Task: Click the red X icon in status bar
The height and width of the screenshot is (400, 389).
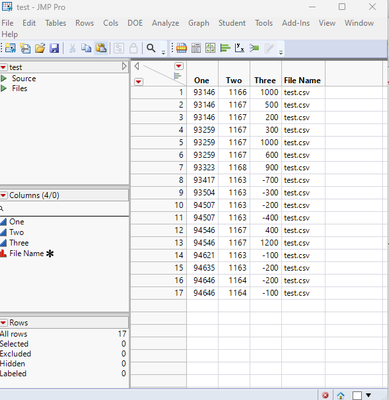Action: (325, 395)
